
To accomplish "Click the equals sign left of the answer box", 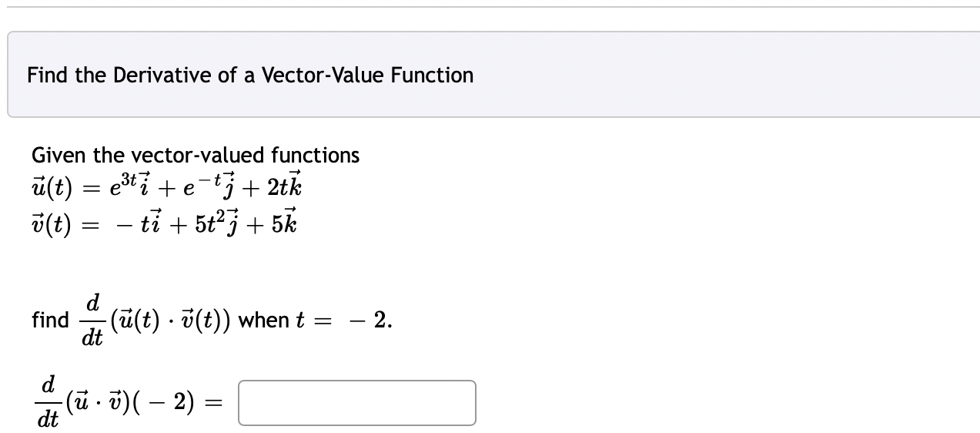I will click(216, 403).
